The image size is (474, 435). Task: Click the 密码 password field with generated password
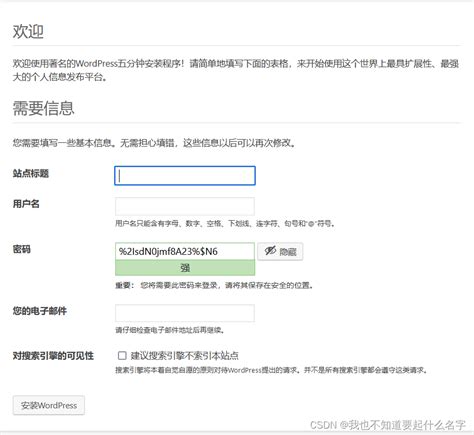tap(185, 251)
